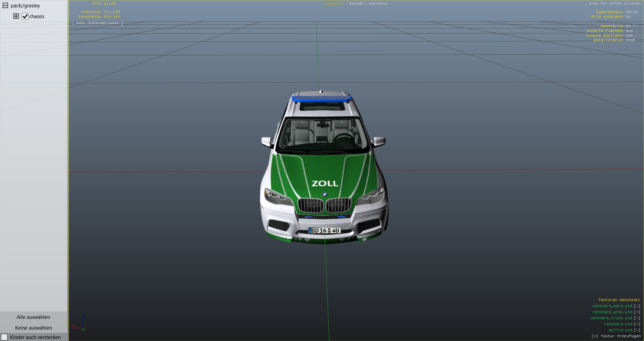Image resolution: width=644 pixels, height=341 pixels.
Task: Click Keine auswählen button
Action: pos(33,328)
